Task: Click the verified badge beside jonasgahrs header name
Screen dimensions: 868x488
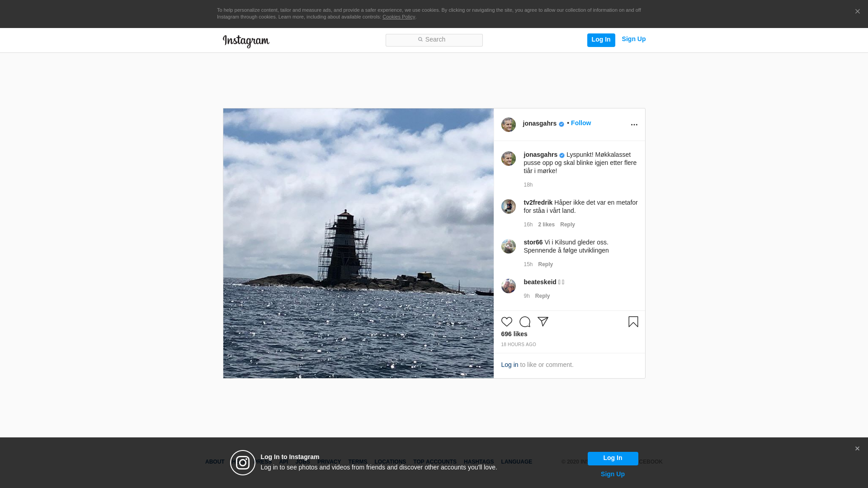Action: [x=561, y=124]
